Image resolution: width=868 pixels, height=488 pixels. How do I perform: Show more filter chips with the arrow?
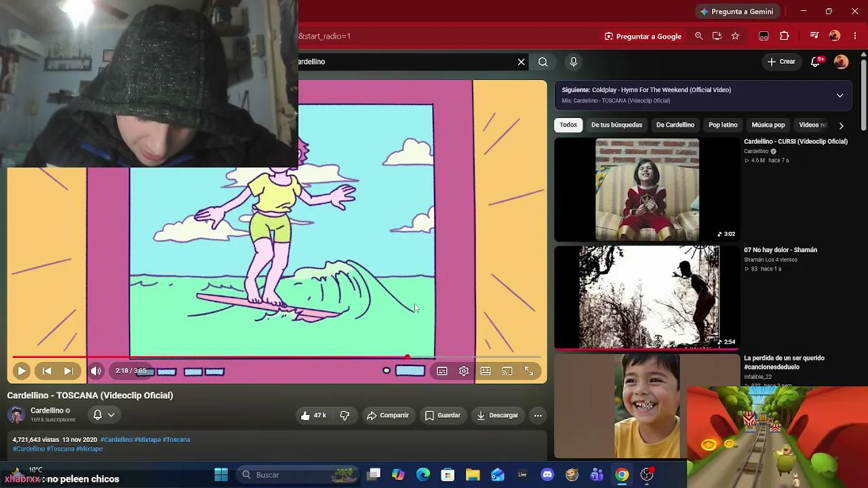841,125
